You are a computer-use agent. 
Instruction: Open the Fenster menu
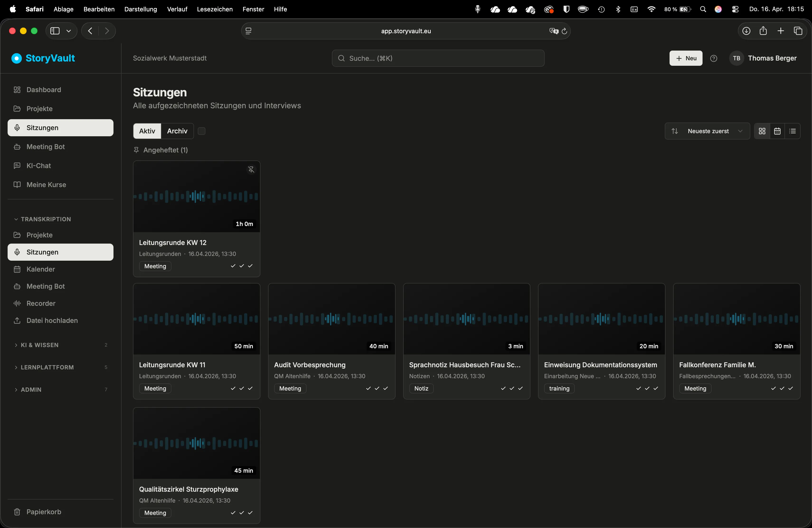coord(253,9)
